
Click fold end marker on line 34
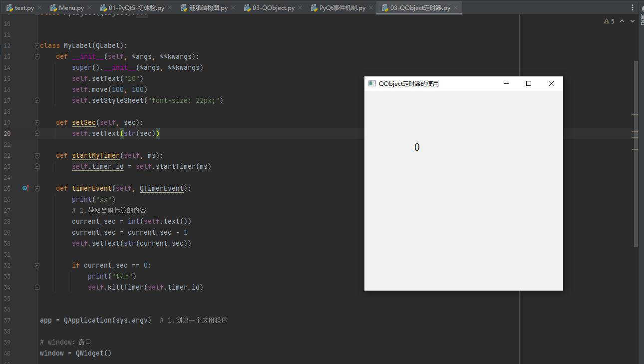tap(37, 288)
